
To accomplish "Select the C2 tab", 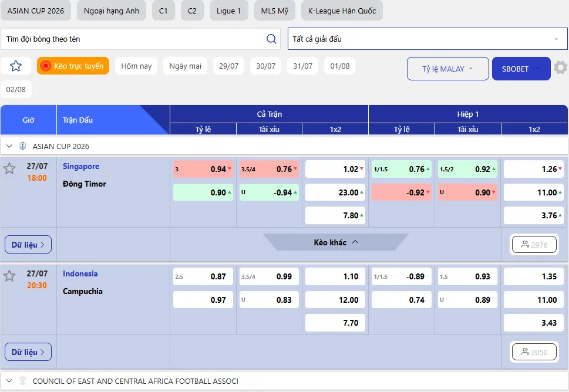I will pos(192,11).
